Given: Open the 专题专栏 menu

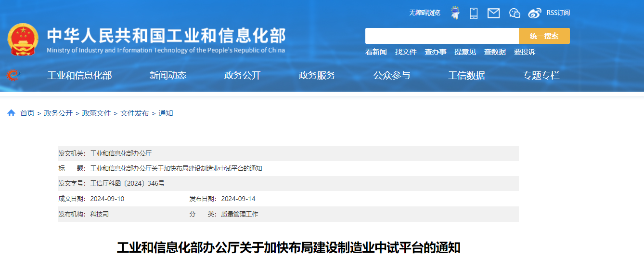Looking at the screenshot, I should [541, 75].
